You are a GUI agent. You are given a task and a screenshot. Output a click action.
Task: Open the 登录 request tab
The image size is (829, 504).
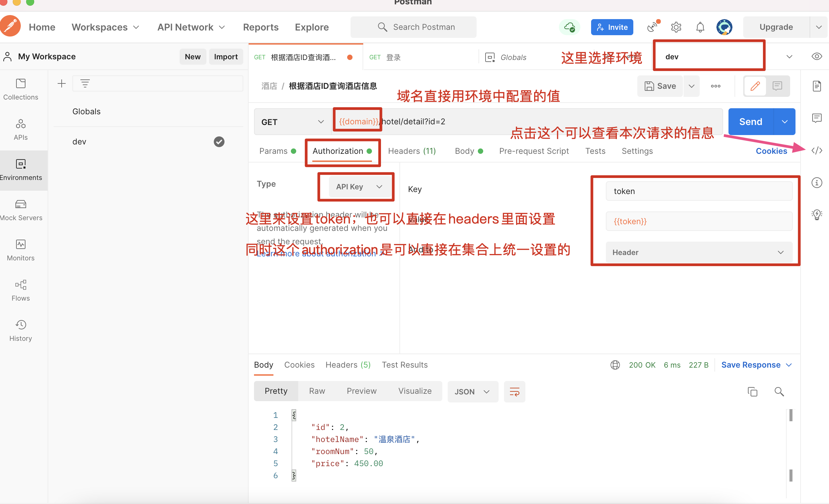(x=421, y=57)
